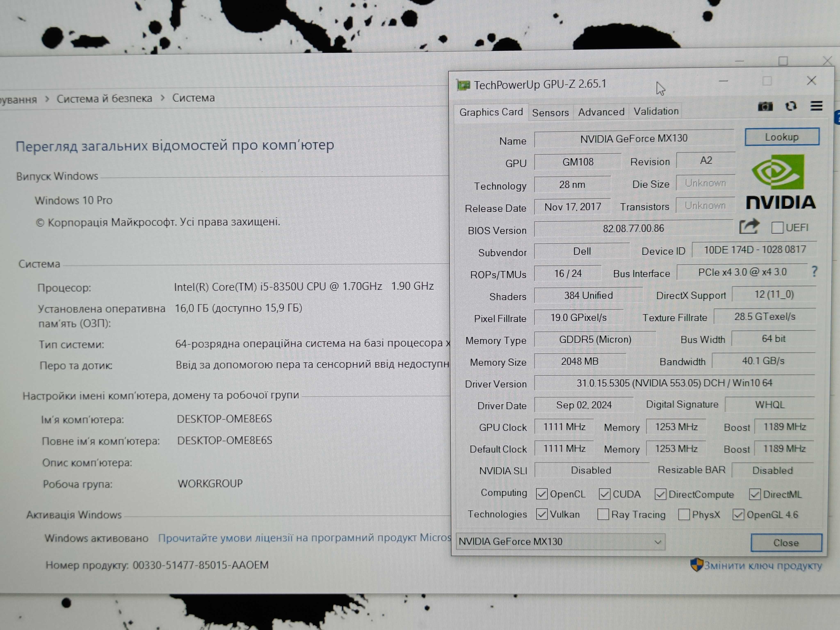Click the ROPs/TMUs 16 / 24 field
Screen dimensions: 840x630
tap(568, 273)
